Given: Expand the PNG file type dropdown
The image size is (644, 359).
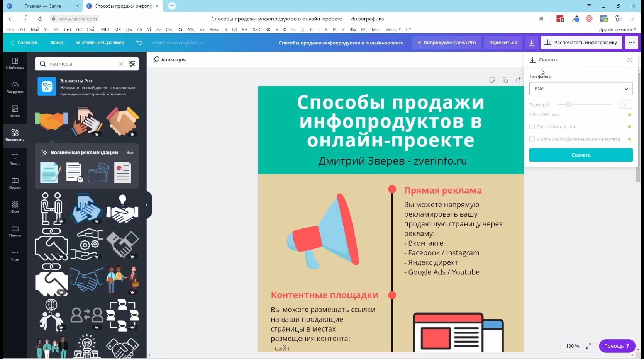Looking at the screenshot, I should (581, 89).
